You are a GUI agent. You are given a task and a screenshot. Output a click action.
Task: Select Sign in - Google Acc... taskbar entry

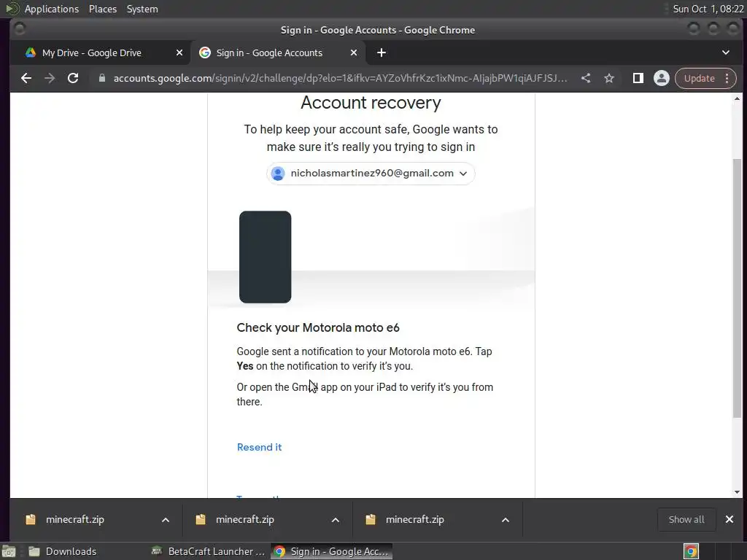332,551
